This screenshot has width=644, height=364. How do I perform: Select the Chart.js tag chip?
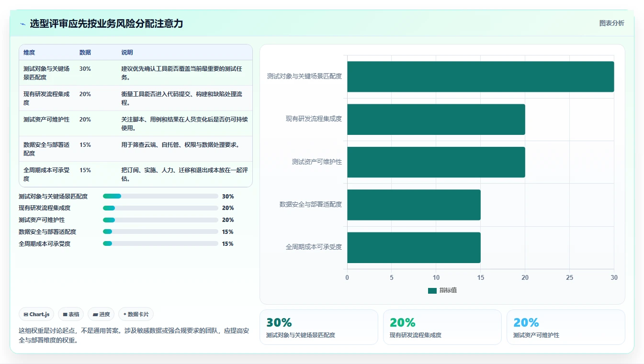click(37, 314)
